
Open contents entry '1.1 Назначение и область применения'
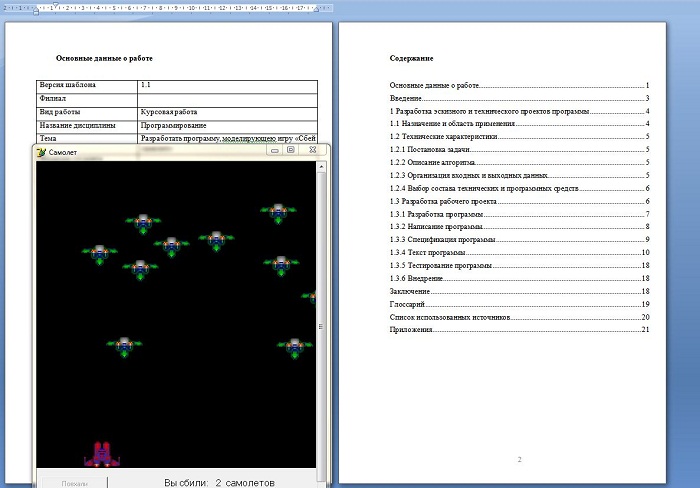tap(519, 124)
